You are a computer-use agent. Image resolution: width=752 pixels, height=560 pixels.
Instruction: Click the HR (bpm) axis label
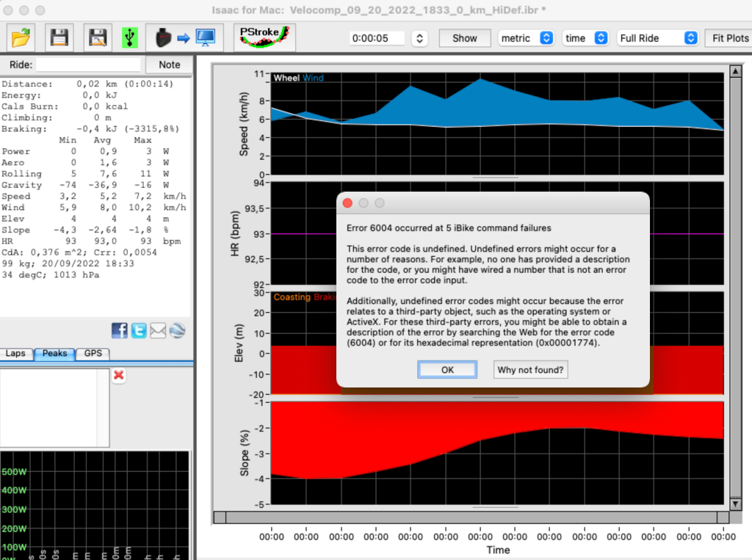pyautogui.click(x=234, y=233)
